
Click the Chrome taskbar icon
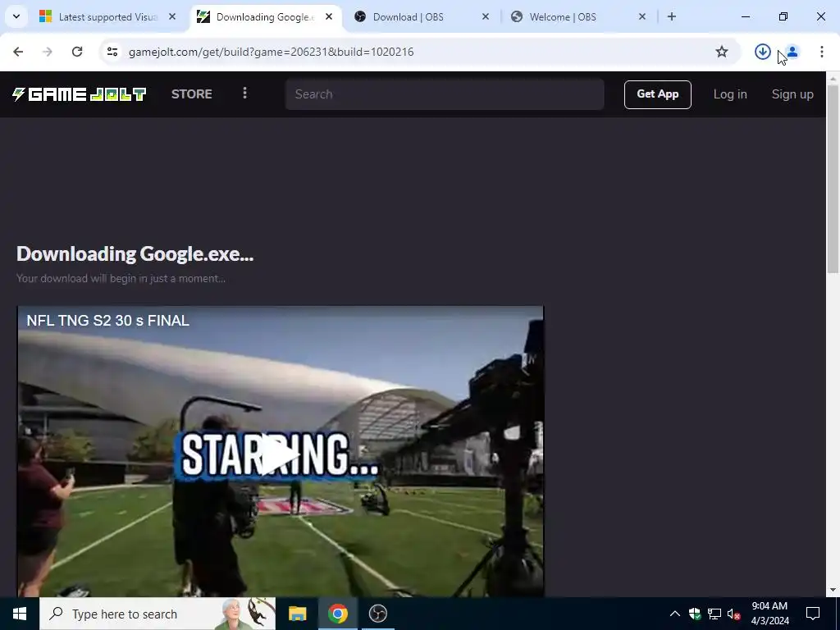(337, 614)
